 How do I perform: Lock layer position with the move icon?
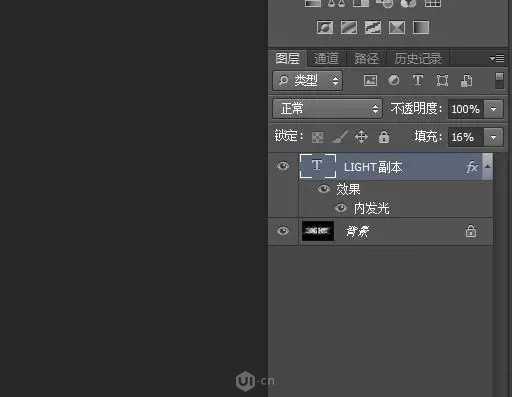pos(361,137)
